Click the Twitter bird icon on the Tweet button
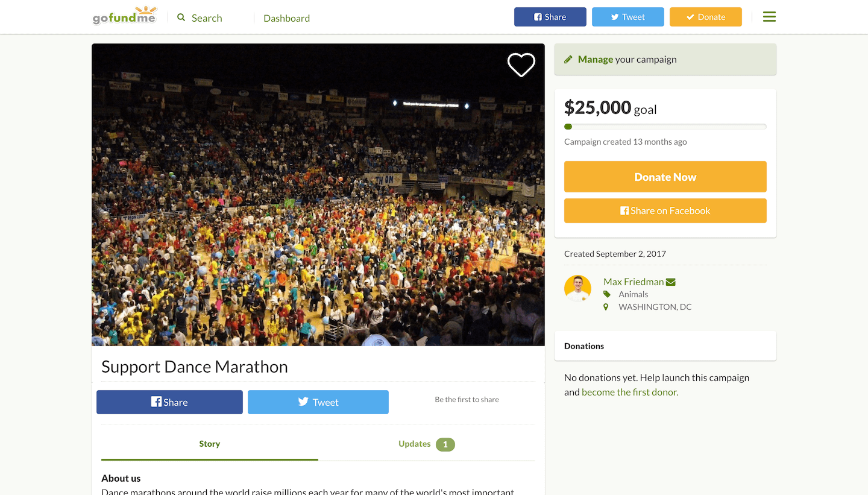Image resolution: width=868 pixels, height=495 pixels. [614, 17]
